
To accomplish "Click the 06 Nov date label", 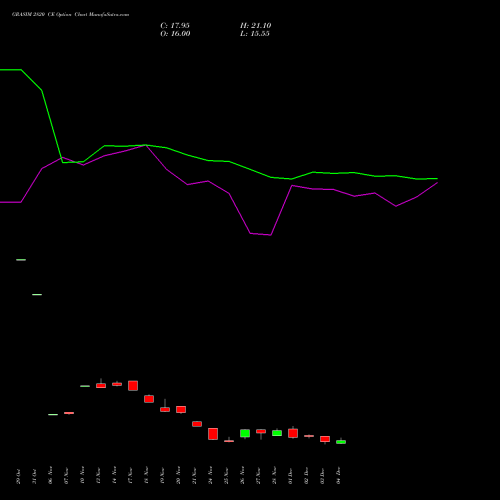I will pos(50,476).
